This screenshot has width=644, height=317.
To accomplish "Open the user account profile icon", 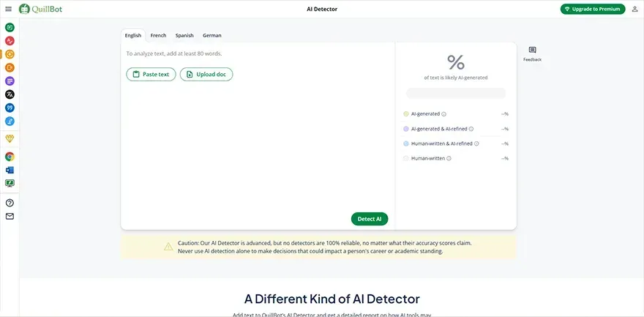I will point(634,10).
